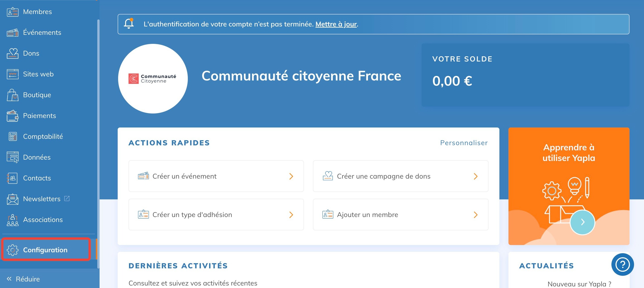This screenshot has width=644, height=288.
Task: Open the Créer un événement chevron
Action: (291, 176)
